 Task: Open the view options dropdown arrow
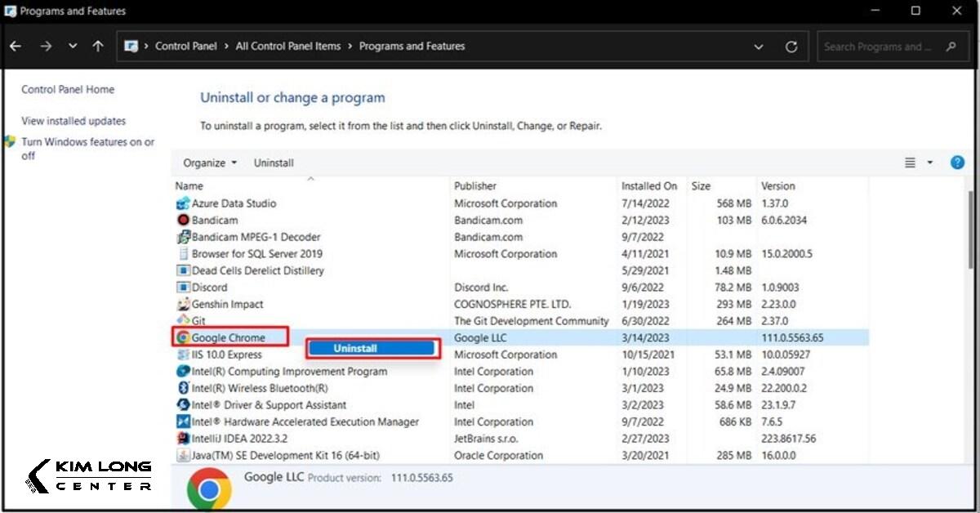pos(929,163)
